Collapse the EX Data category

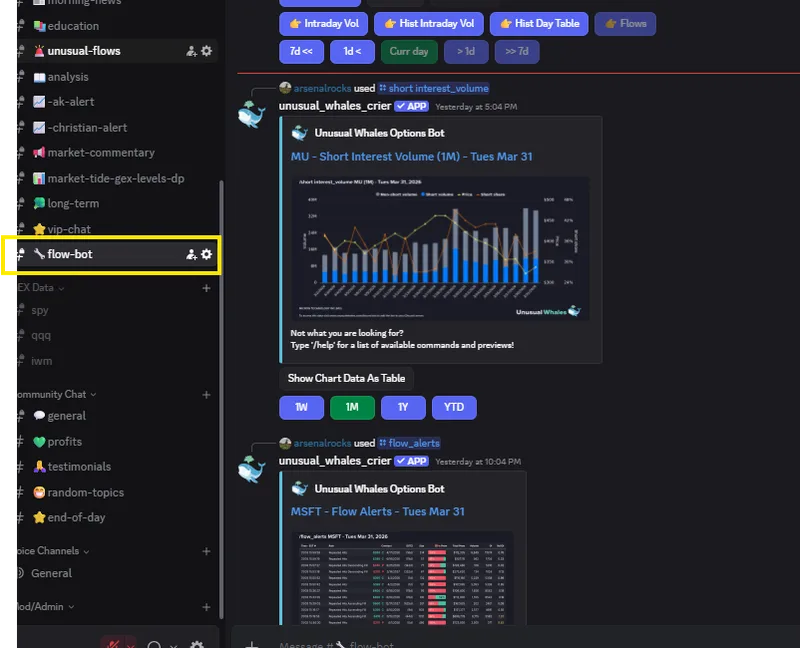coord(41,288)
